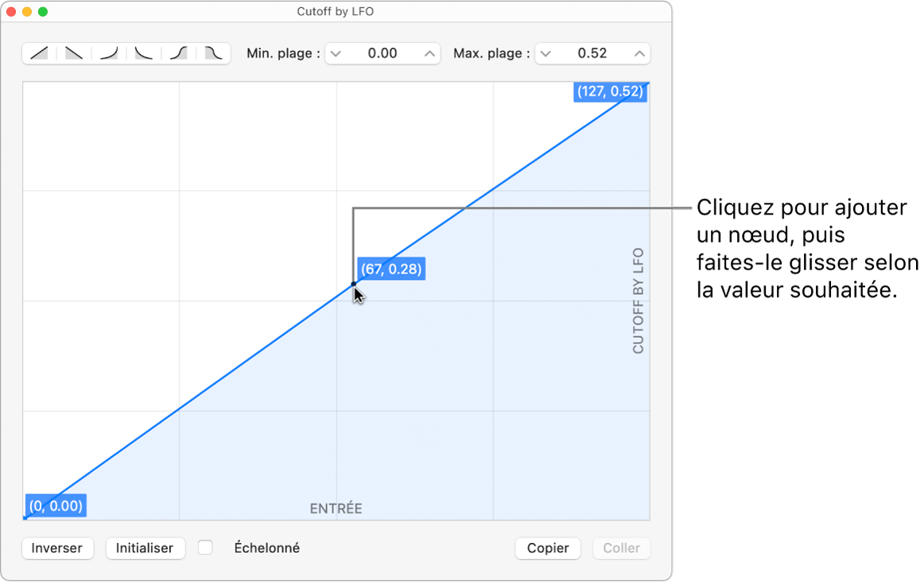Click the Copier button
Viewport: 924px width, 582px height.
[x=547, y=548]
